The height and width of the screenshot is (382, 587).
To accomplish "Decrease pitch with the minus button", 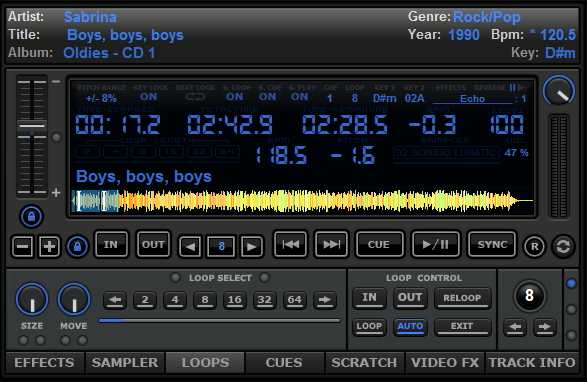I will 22,246.
